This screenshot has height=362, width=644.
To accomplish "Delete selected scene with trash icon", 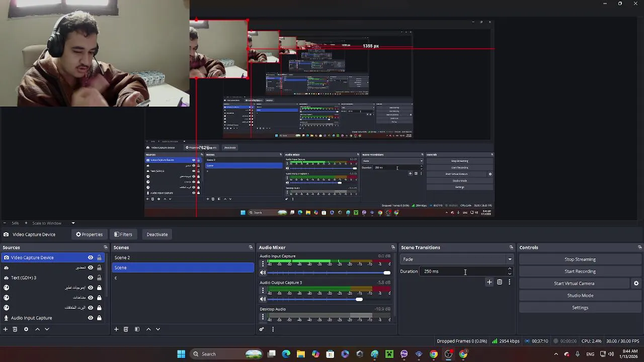I will (126, 329).
